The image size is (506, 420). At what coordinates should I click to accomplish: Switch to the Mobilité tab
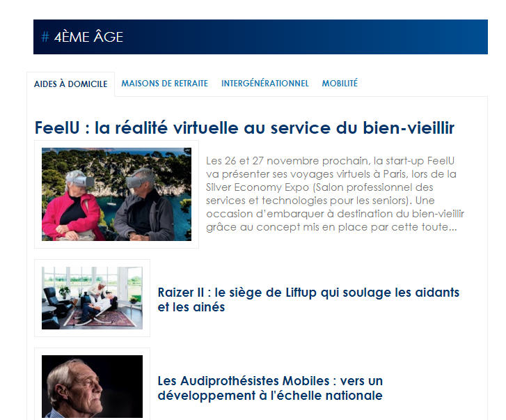pos(340,84)
